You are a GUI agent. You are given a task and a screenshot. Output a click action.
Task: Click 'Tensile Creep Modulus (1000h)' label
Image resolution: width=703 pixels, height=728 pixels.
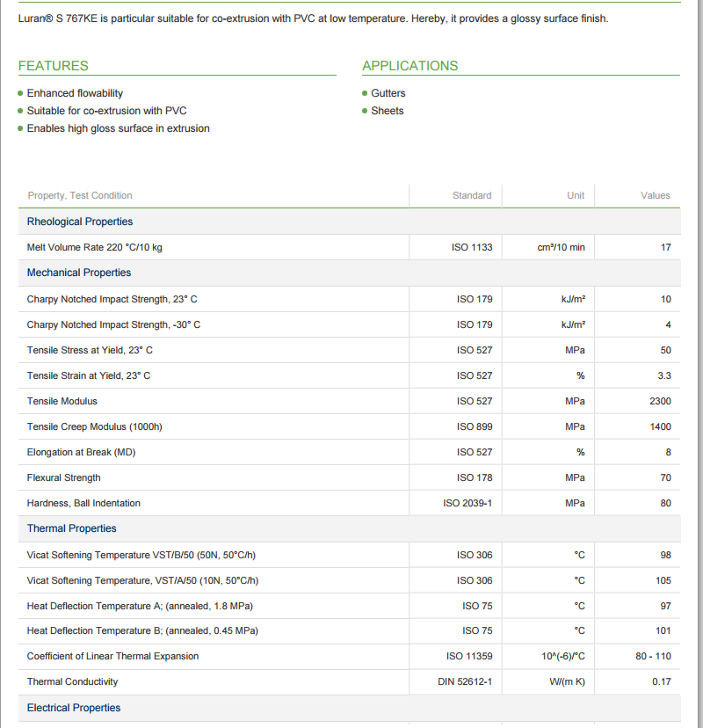point(95,427)
